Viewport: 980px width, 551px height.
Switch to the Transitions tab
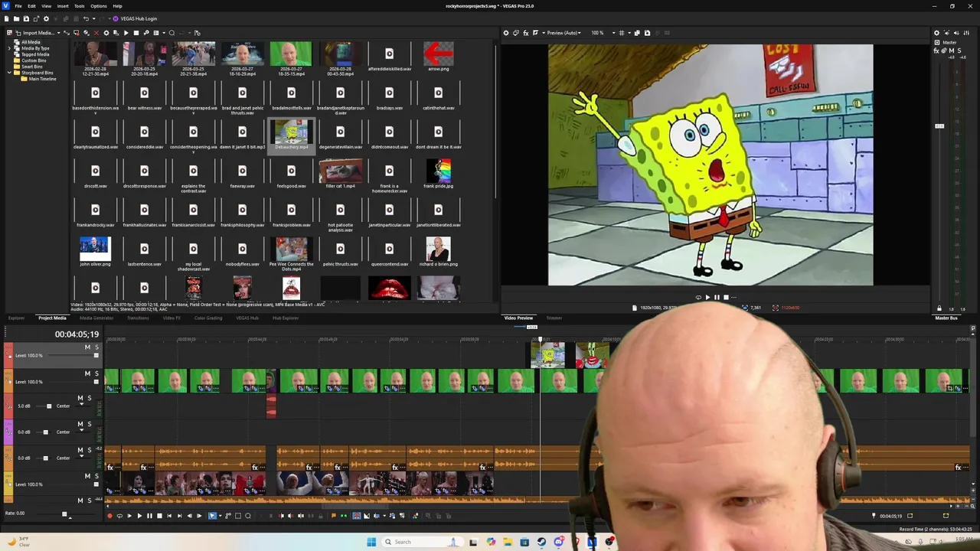click(138, 318)
